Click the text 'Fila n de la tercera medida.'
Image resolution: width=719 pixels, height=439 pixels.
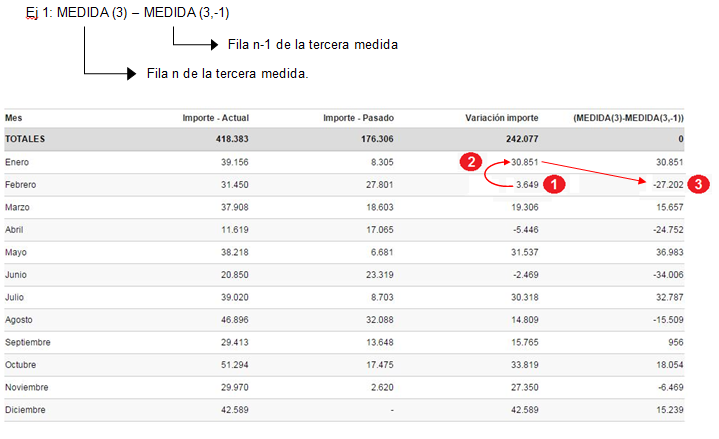(x=227, y=74)
